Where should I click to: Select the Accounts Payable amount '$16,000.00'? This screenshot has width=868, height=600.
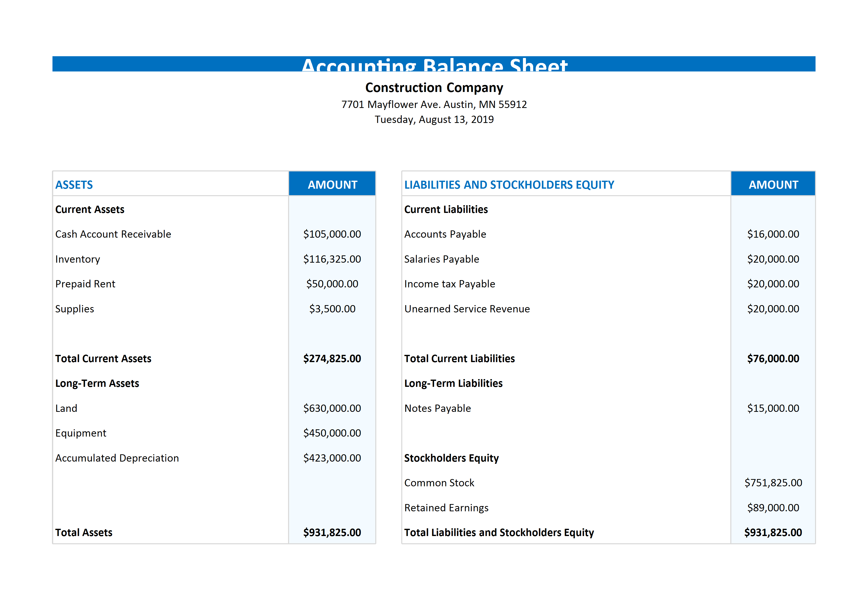(x=773, y=234)
